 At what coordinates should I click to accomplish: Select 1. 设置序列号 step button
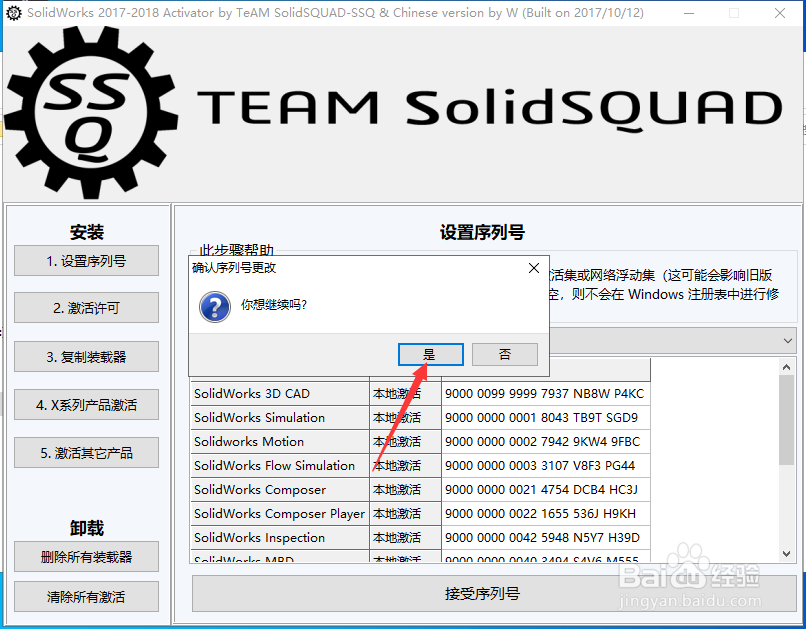point(86,261)
